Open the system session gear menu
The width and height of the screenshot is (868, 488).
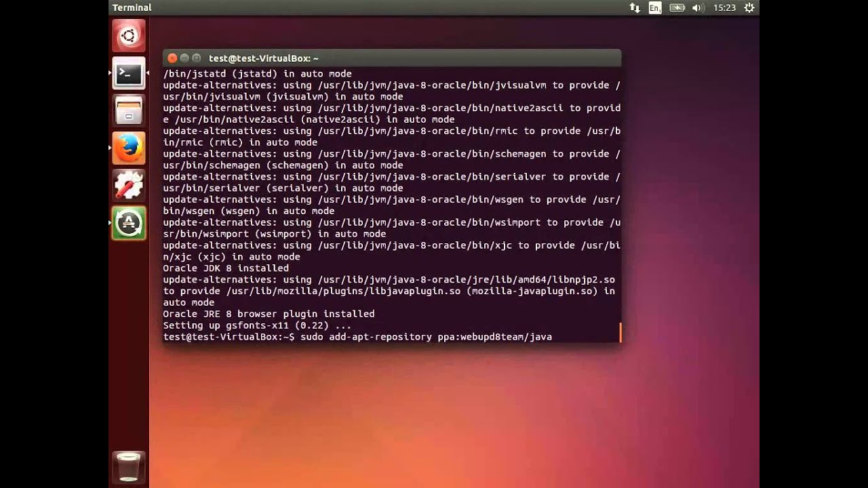[749, 7]
